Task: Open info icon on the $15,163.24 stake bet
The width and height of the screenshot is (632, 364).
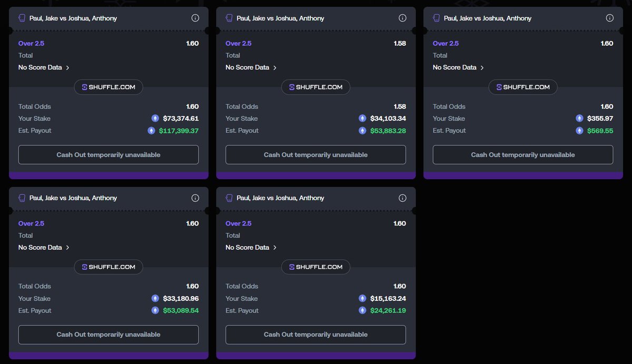Action: click(402, 198)
